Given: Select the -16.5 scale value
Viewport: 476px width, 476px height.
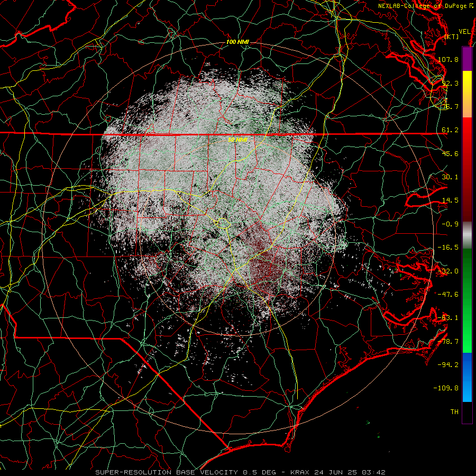Looking at the screenshot, I should (x=448, y=248).
